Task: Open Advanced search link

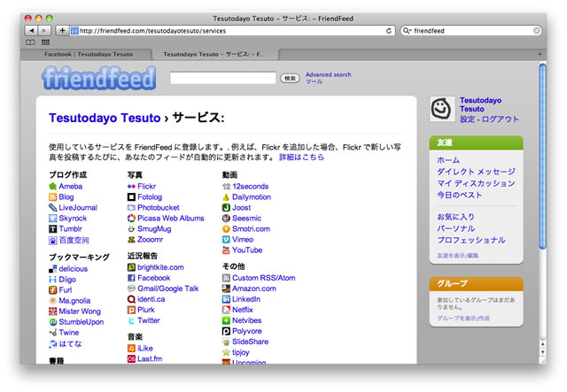Action: (x=329, y=74)
